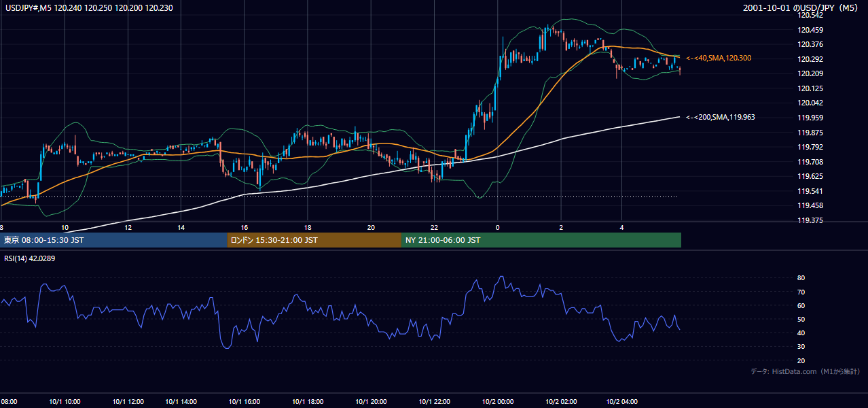Viewport: 868px width, 408px height.
Task: Click the 10/1 14:00 time axis label
Action: pyautogui.click(x=181, y=402)
